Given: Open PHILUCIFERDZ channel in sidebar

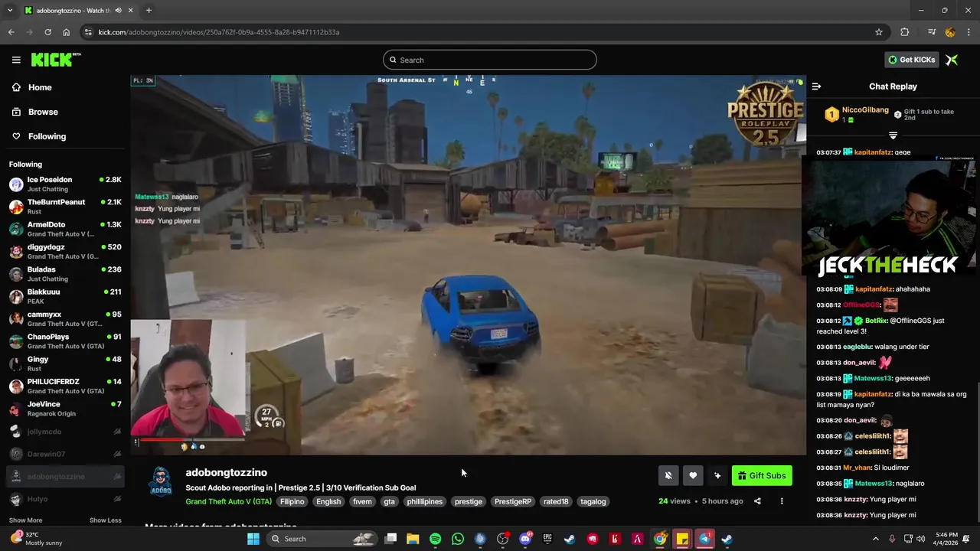Looking at the screenshot, I should pyautogui.click(x=65, y=386).
